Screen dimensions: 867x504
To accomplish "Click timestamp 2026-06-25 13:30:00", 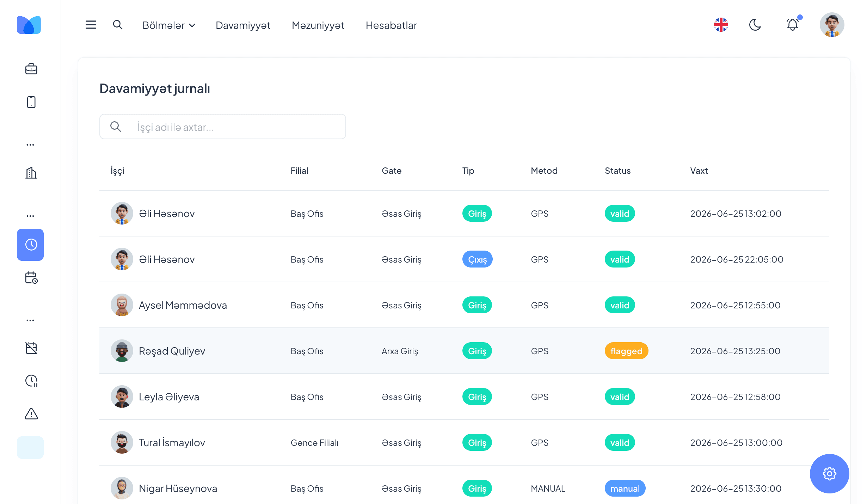I will (736, 488).
